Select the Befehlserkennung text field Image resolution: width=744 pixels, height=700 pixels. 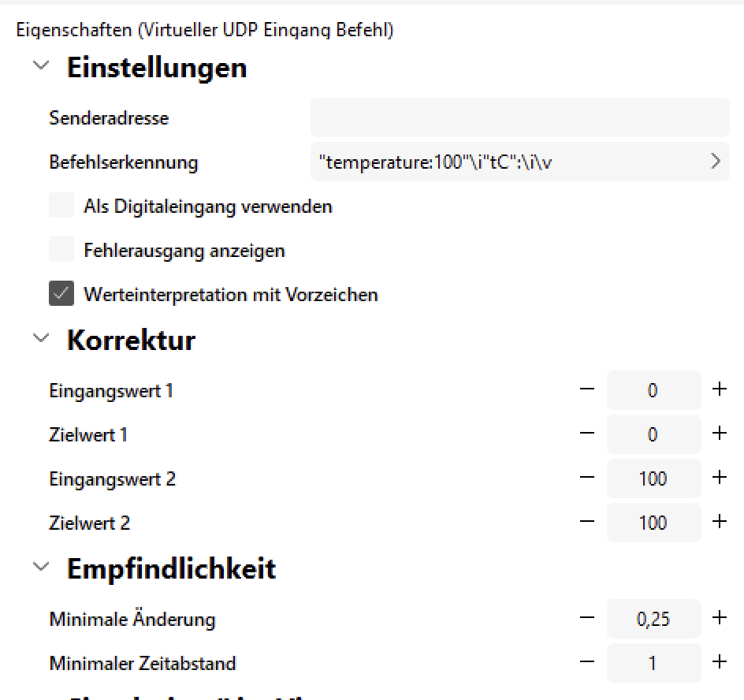pos(520,162)
